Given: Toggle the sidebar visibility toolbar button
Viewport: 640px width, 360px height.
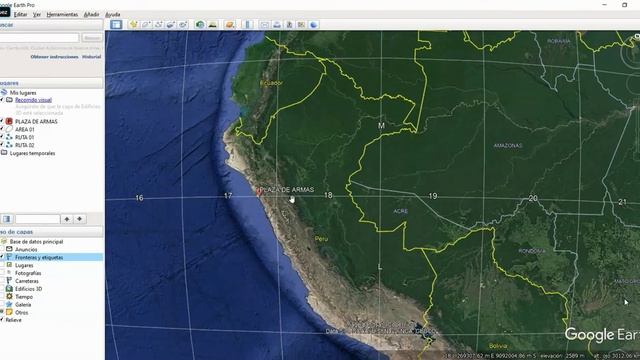Looking at the screenshot, I should (x=116, y=24).
